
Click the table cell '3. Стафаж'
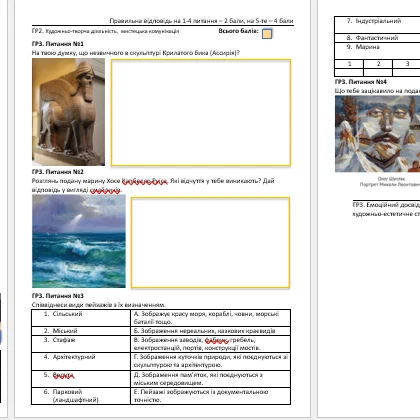(81, 344)
